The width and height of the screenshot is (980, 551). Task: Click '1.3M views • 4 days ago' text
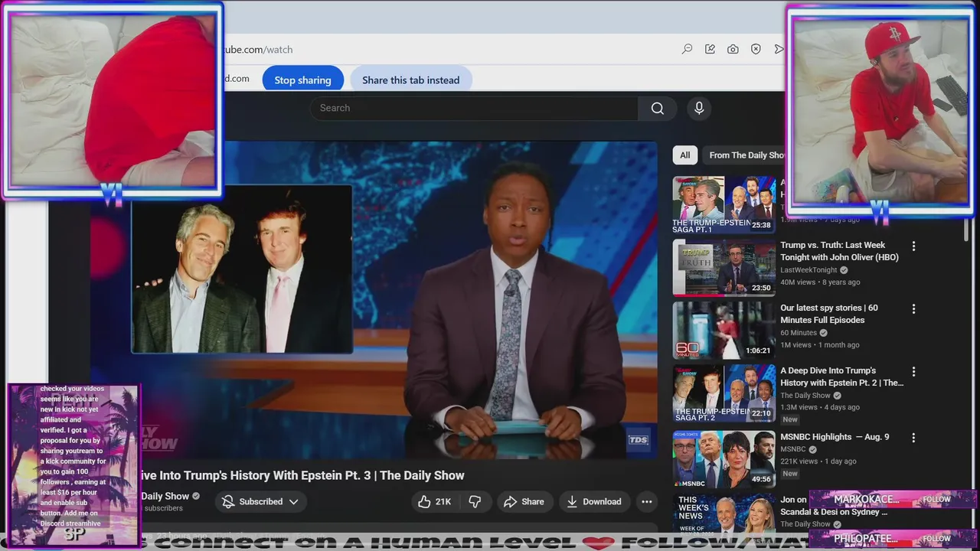click(x=820, y=408)
